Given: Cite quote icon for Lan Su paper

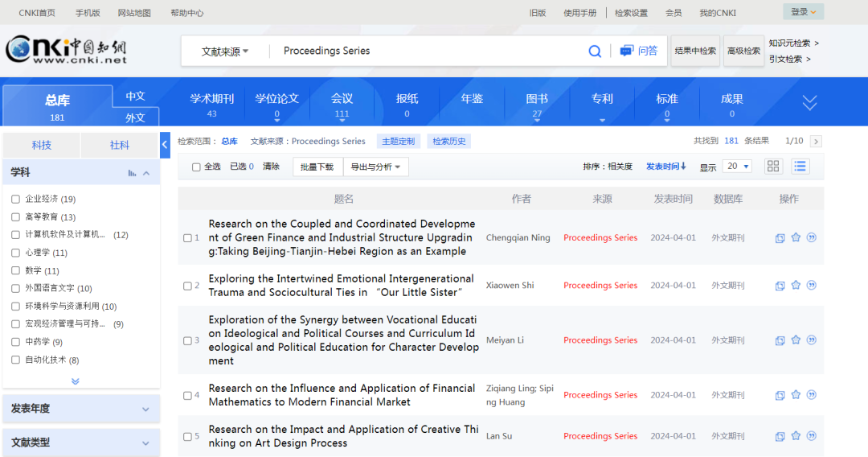Looking at the screenshot, I should (812, 436).
